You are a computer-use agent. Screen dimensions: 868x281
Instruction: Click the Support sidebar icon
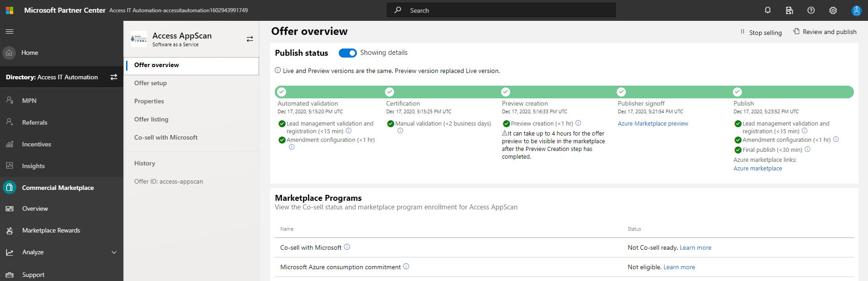click(10, 275)
